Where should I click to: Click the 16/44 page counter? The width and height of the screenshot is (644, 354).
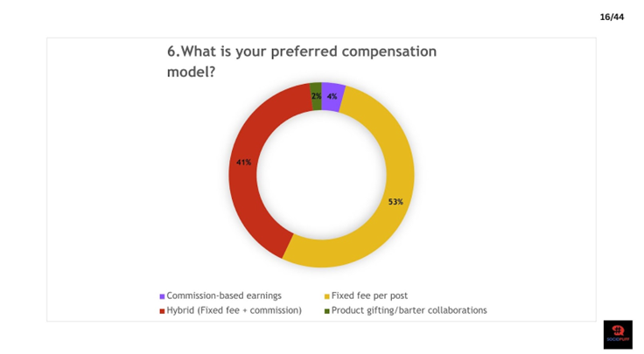pyautogui.click(x=612, y=17)
